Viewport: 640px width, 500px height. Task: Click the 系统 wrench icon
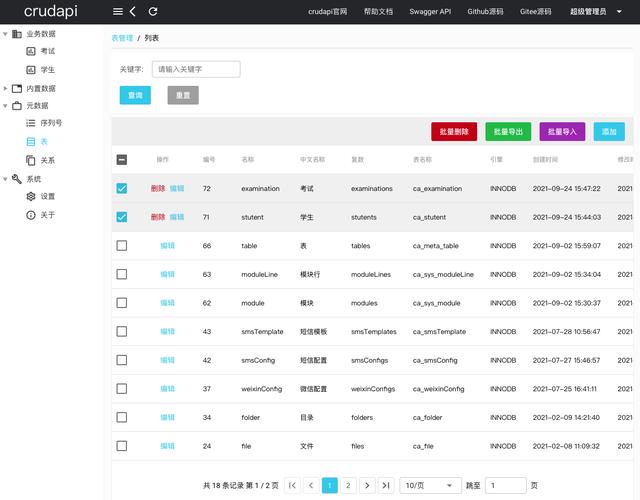17,179
